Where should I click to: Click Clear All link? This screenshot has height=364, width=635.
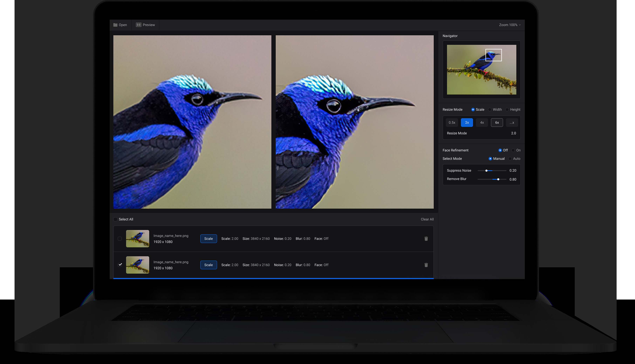pyautogui.click(x=427, y=219)
